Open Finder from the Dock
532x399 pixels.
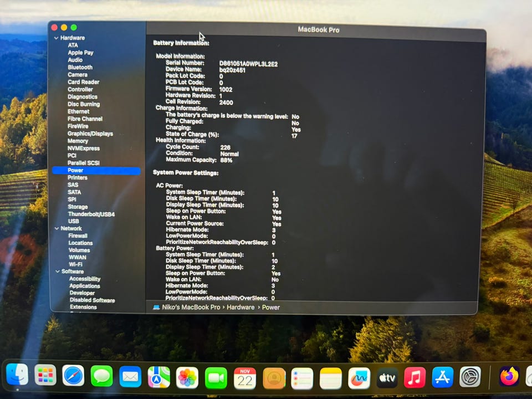click(17, 375)
